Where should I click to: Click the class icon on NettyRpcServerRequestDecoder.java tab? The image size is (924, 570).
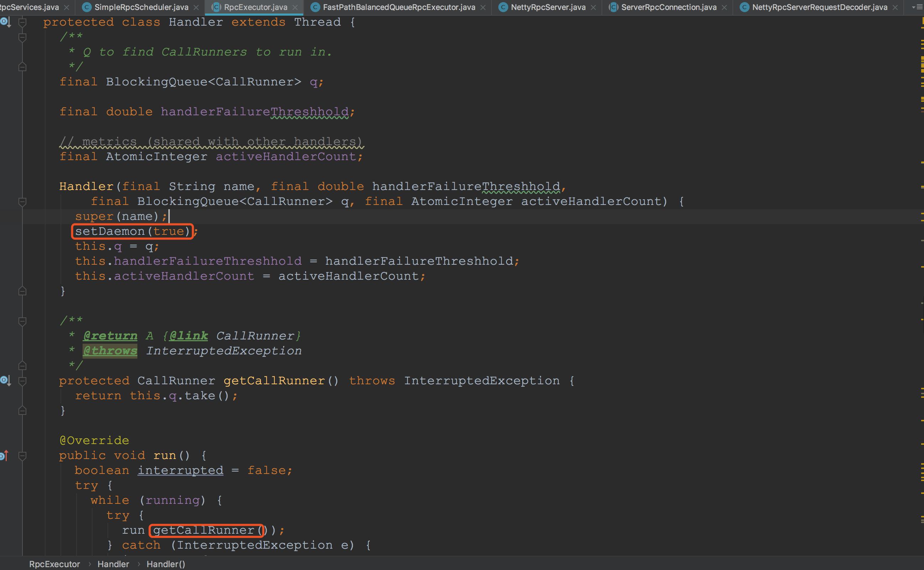[x=745, y=7]
